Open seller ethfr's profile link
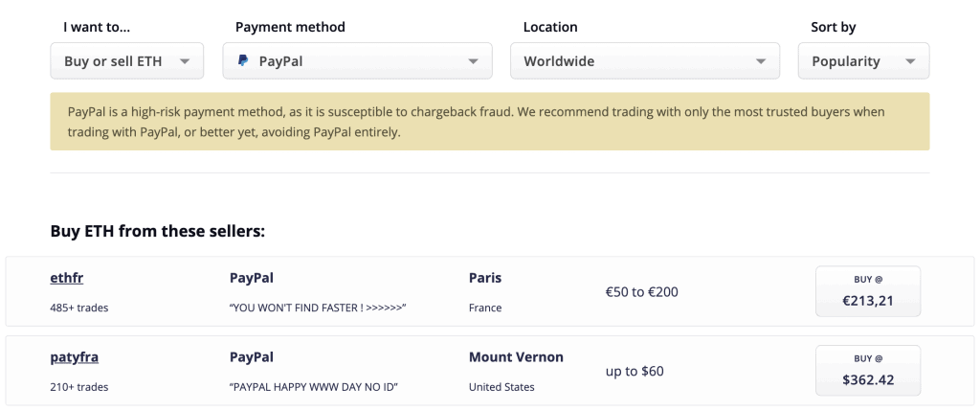 coord(67,278)
